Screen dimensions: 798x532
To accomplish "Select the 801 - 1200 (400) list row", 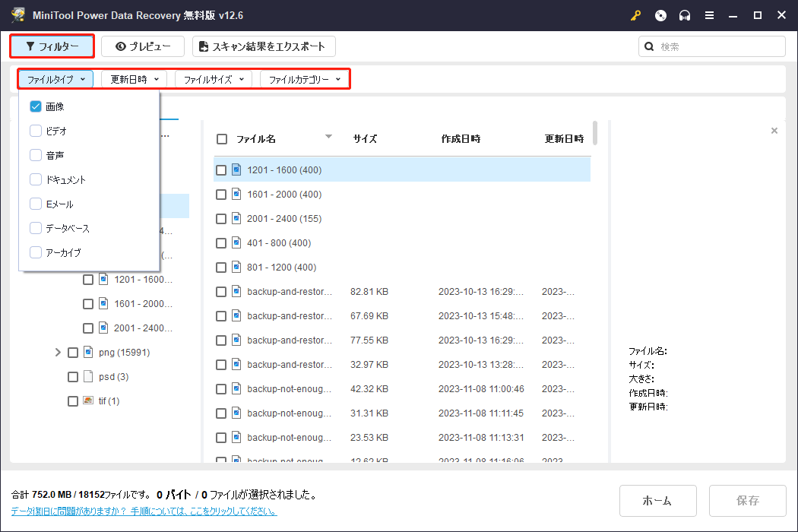I will coord(402,268).
